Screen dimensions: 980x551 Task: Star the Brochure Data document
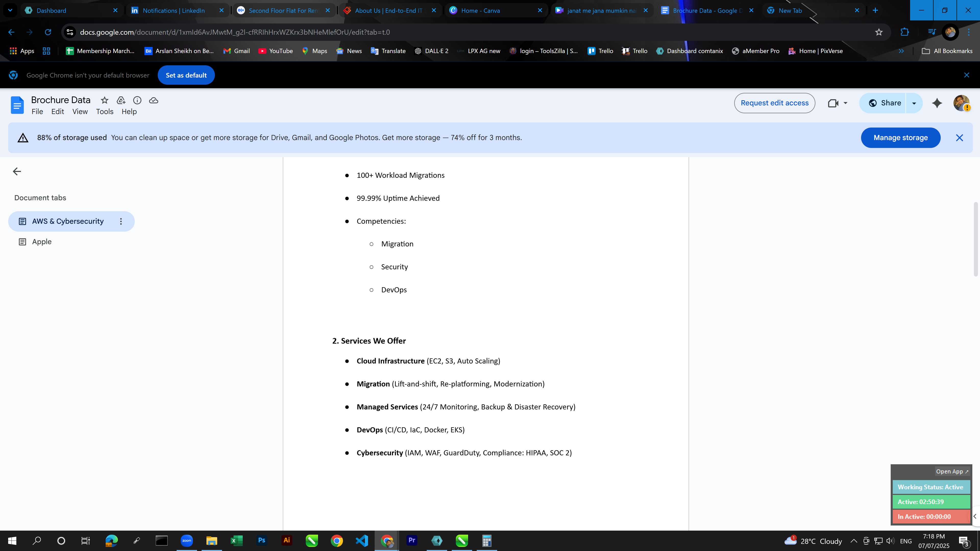tap(104, 101)
